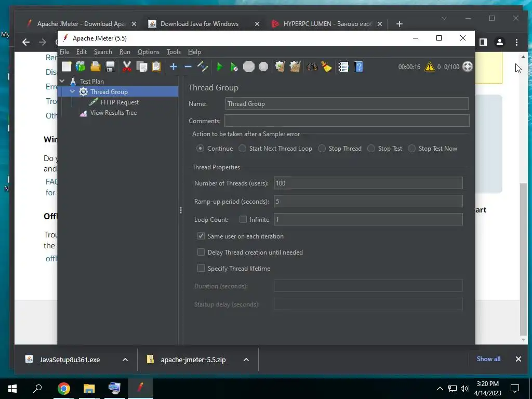Open the Templates icon in JMeter toolbar

coord(81,66)
